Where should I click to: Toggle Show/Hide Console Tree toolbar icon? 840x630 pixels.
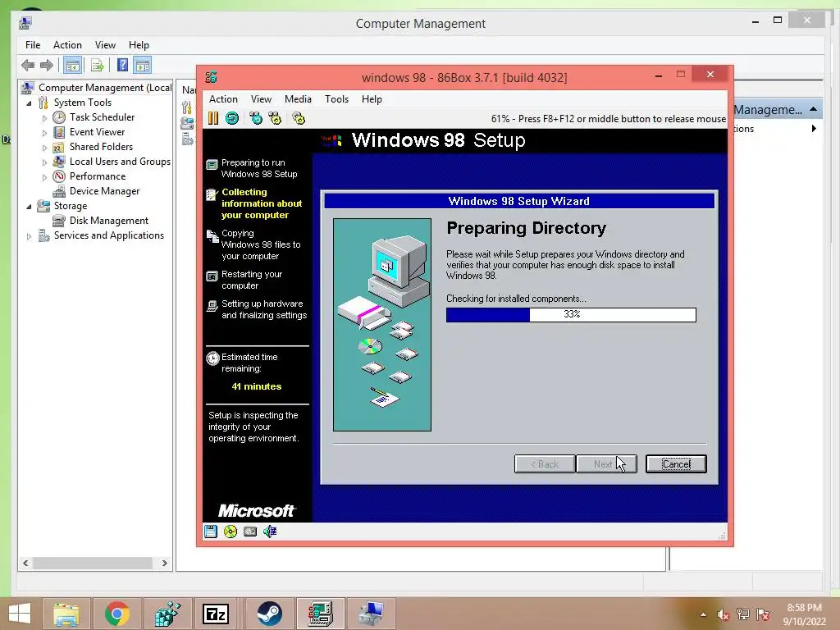point(72,66)
